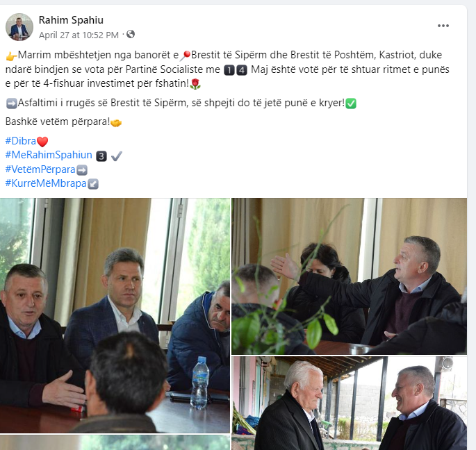476x450 pixels.
Task: Open Rahim Spahiu profile name link
Action: click(x=71, y=20)
